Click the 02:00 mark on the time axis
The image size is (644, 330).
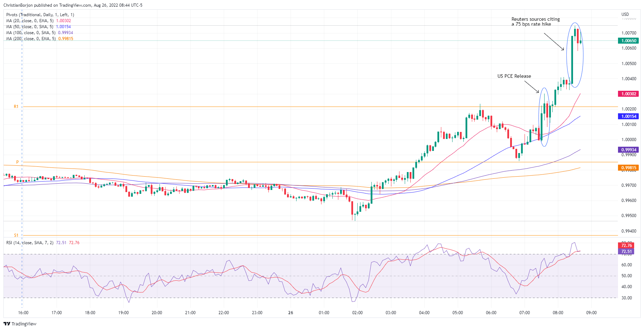click(357, 313)
